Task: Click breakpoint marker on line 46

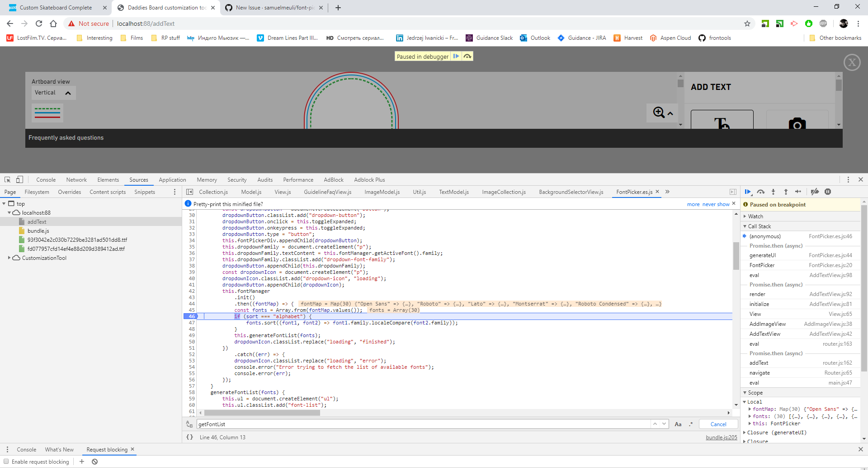Action: (190, 316)
